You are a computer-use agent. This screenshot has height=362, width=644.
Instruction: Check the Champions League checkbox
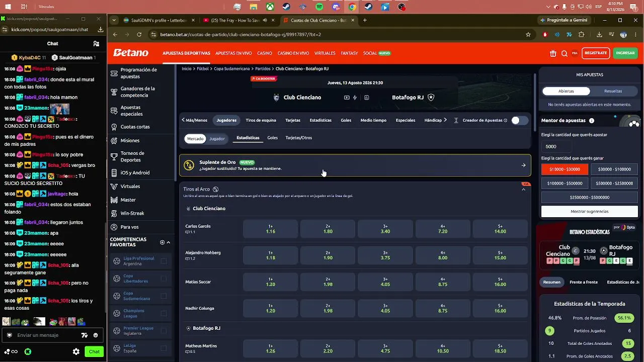pyautogui.click(x=164, y=313)
